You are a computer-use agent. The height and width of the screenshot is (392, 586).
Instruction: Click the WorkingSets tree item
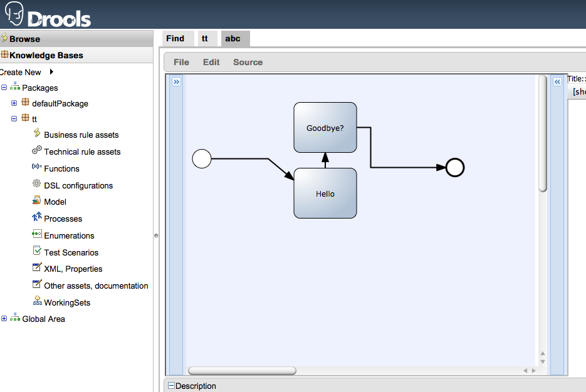[66, 302]
